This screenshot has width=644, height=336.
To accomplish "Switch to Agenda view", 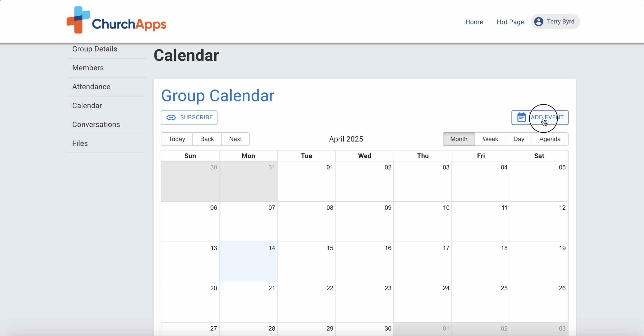I will point(550,139).
